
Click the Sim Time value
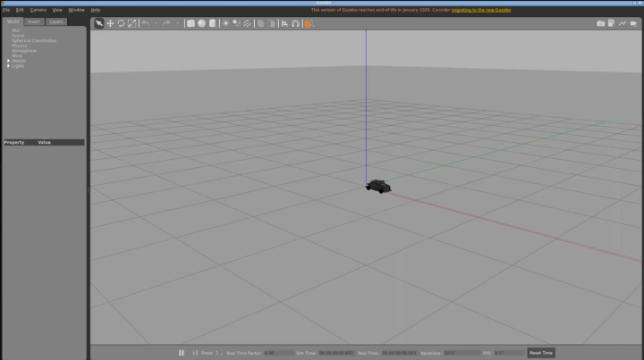coord(336,353)
